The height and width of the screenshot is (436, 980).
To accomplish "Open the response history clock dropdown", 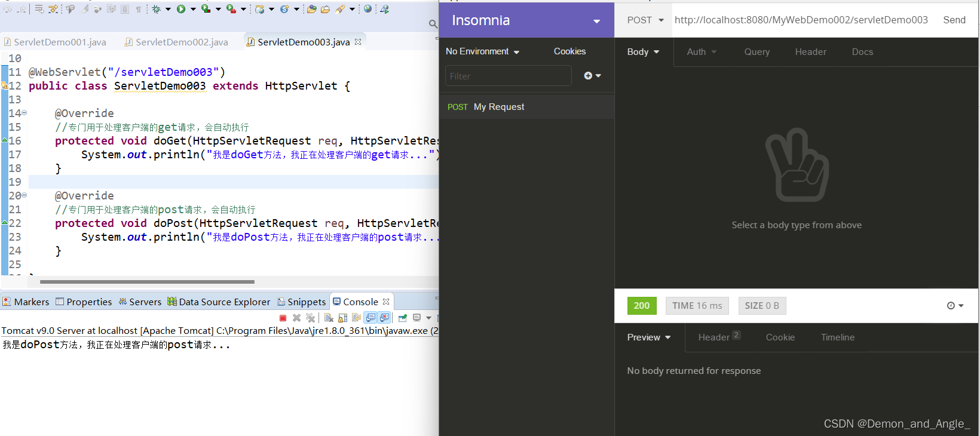I will pyautogui.click(x=955, y=306).
